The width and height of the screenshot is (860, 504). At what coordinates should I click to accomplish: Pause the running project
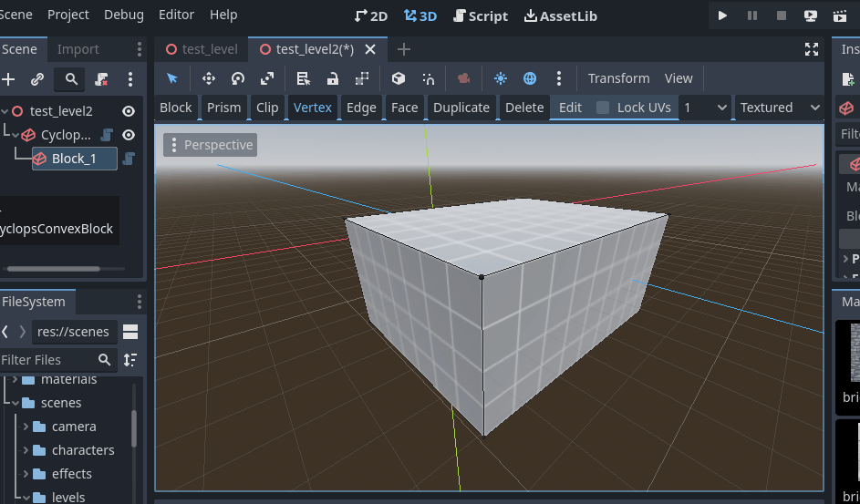click(752, 15)
